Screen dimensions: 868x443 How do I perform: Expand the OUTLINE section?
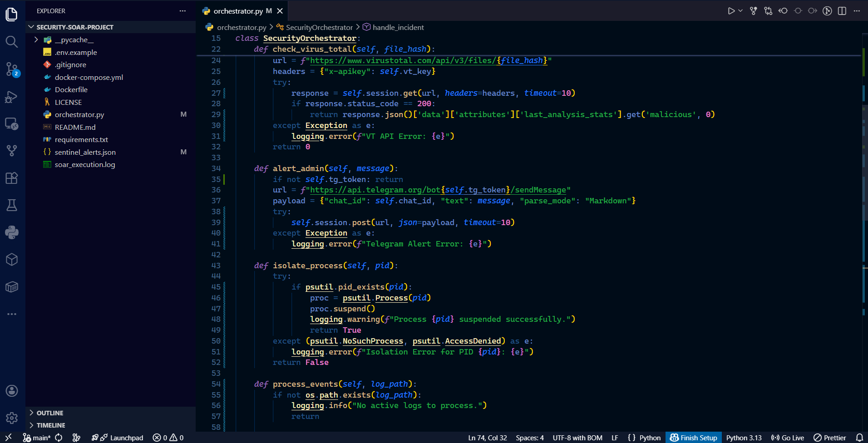tap(50, 413)
